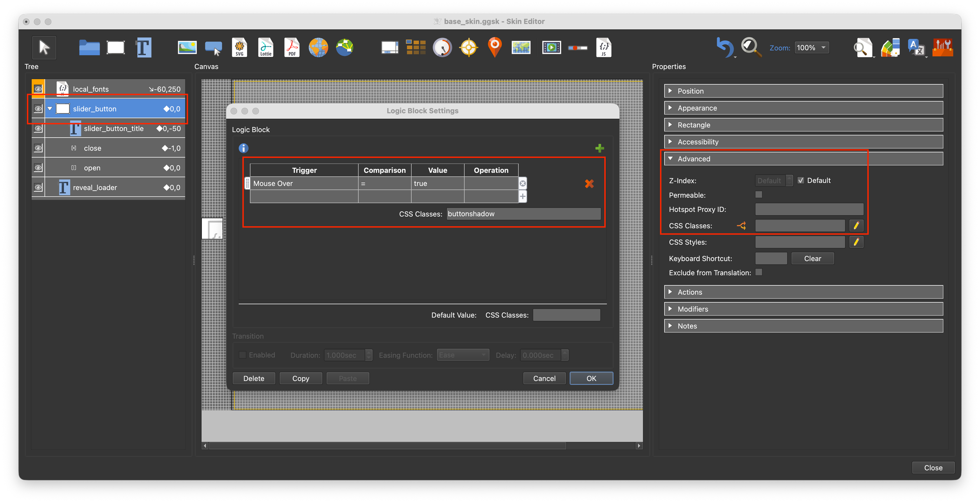980x503 pixels.
Task: Add logic block with green plus
Action: [x=599, y=148]
